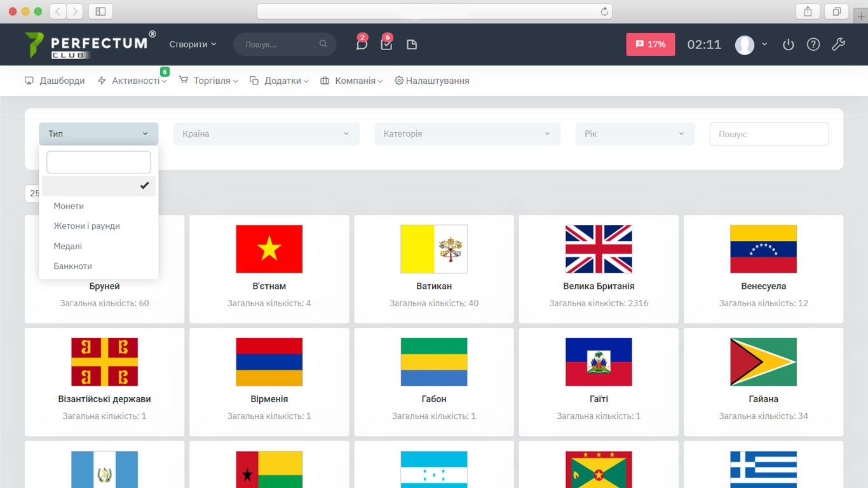Open the tasks checklist icon
The width and height of the screenshot is (868, 488).
pyautogui.click(x=386, y=44)
